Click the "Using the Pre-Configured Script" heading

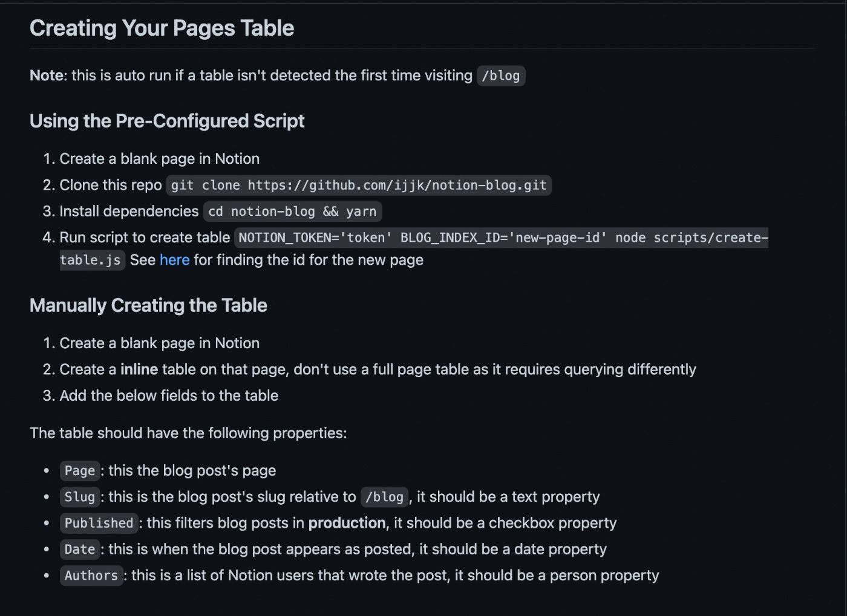pos(167,121)
